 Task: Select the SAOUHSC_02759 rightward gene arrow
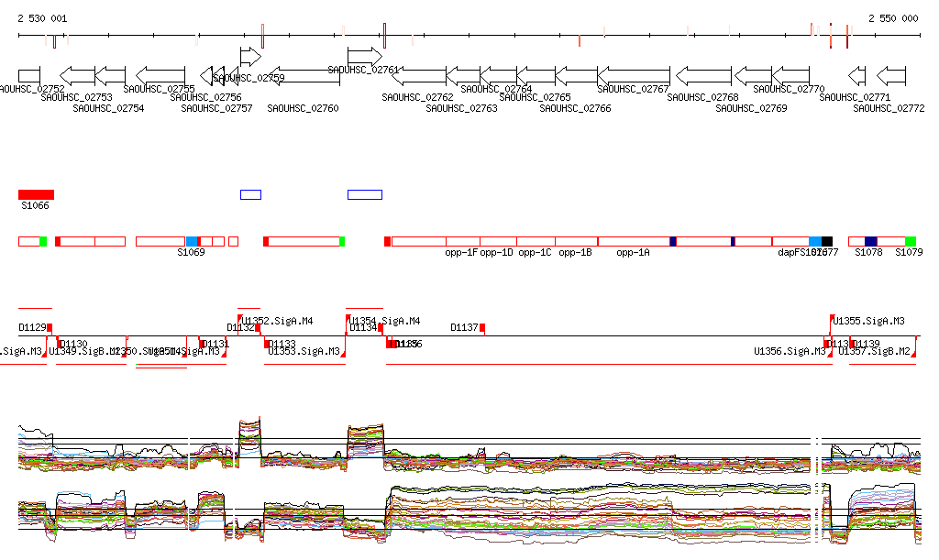tap(250, 57)
